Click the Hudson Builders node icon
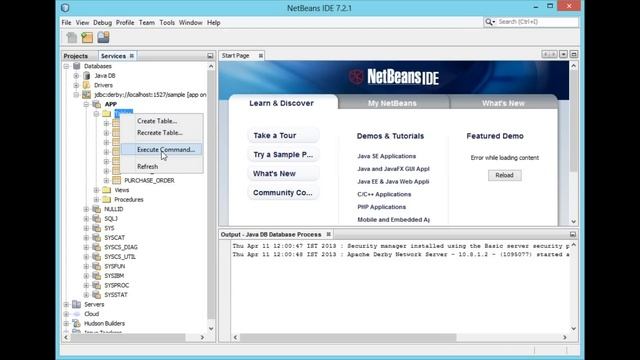640x360 pixels. point(77,323)
